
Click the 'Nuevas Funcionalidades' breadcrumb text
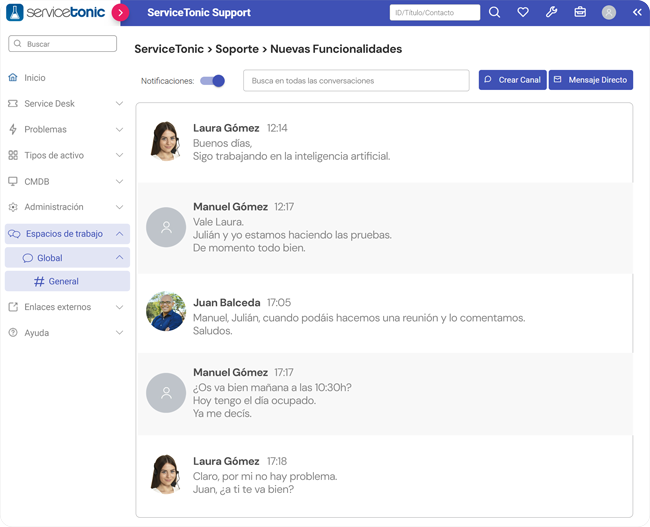[x=336, y=49]
